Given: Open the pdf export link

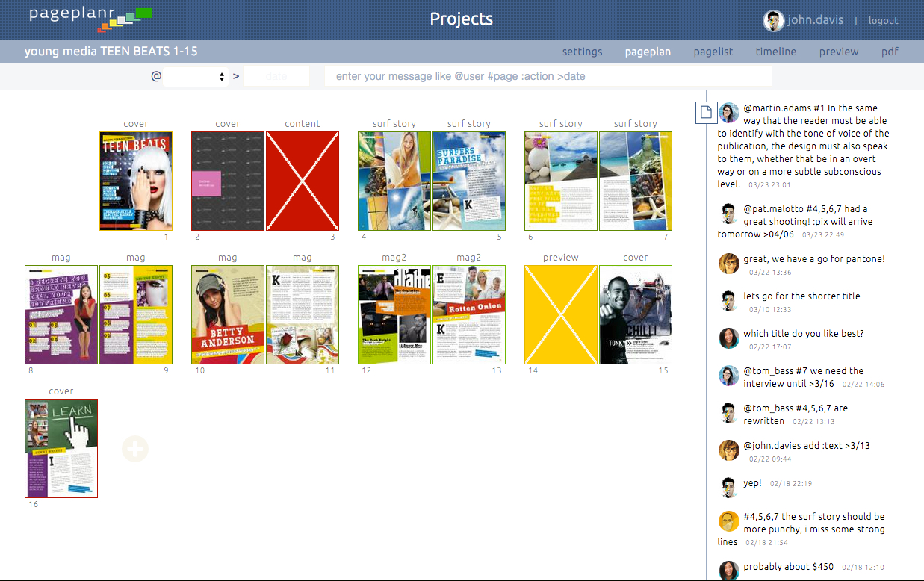Looking at the screenshot, I should click(x=889, y=52).
